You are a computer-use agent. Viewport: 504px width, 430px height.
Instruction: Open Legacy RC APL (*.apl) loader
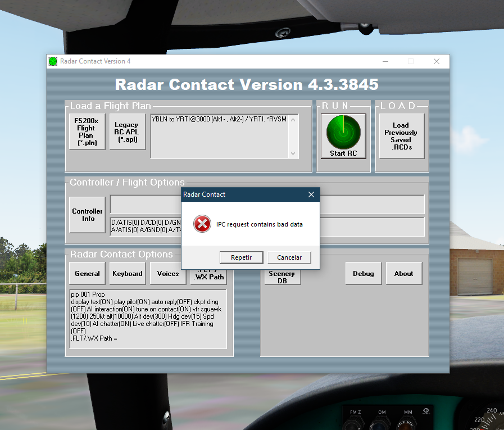pos(128,132)
